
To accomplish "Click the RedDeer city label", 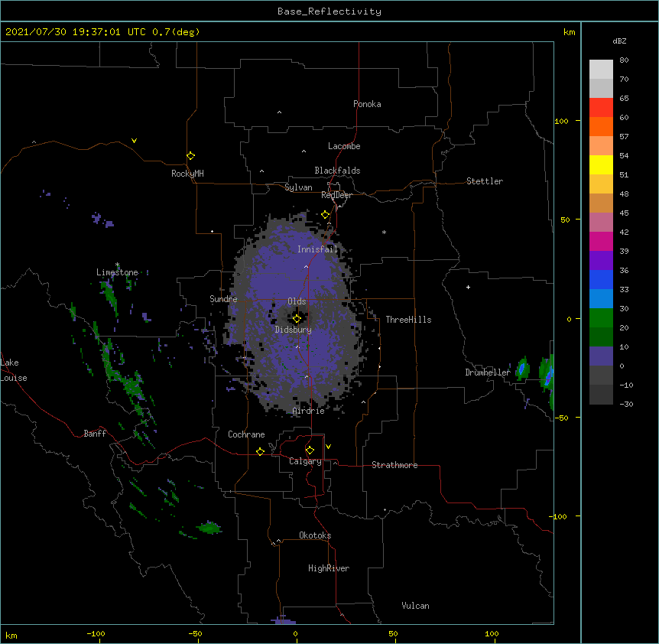I will 336,195.
